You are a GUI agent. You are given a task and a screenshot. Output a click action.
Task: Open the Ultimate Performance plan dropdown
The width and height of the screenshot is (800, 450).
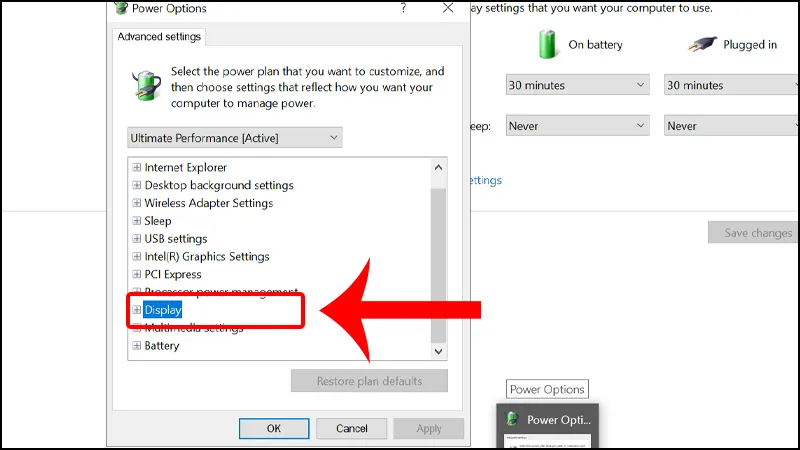(235, 136)
